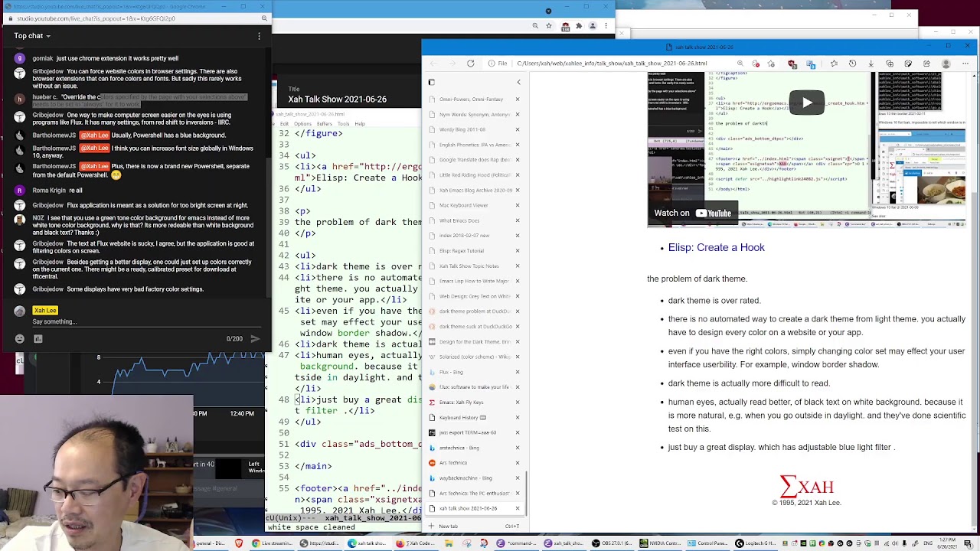Open the extensions puzzle icon in the rear Chrome window
Viewport: 980px width, 551px height.
coord(579,26)
